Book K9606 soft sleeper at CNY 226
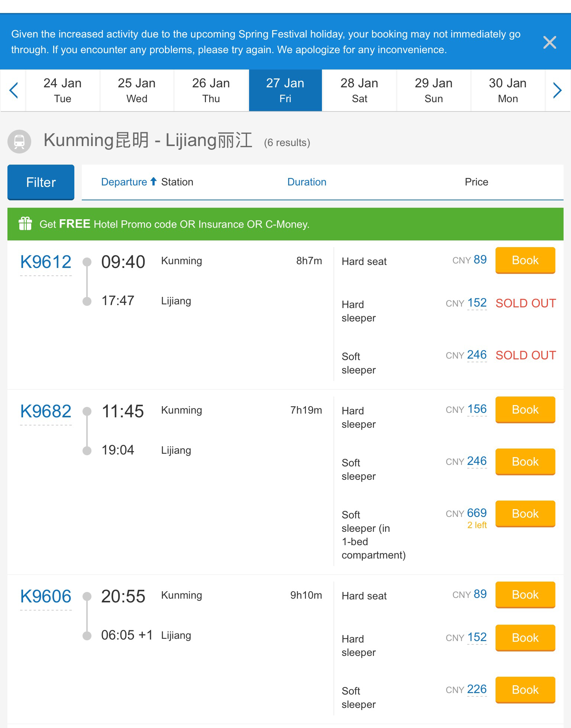The image size is (571, 728). 525,690
